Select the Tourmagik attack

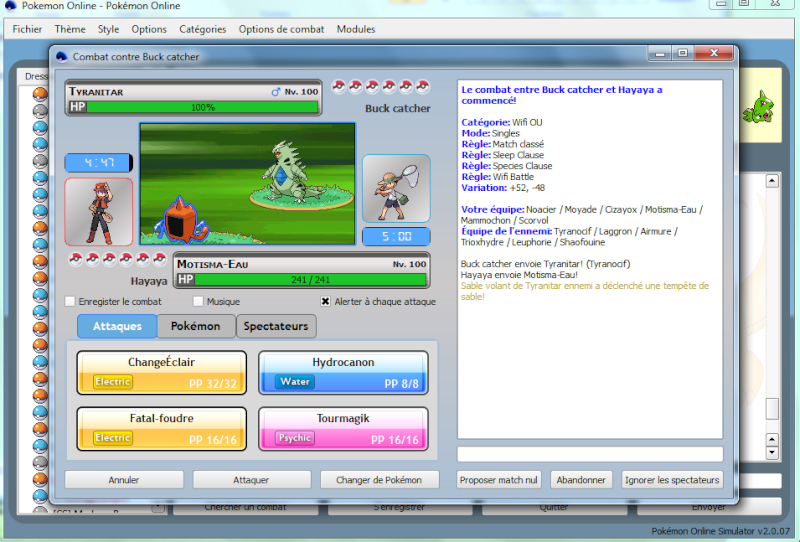pos(343,429)
